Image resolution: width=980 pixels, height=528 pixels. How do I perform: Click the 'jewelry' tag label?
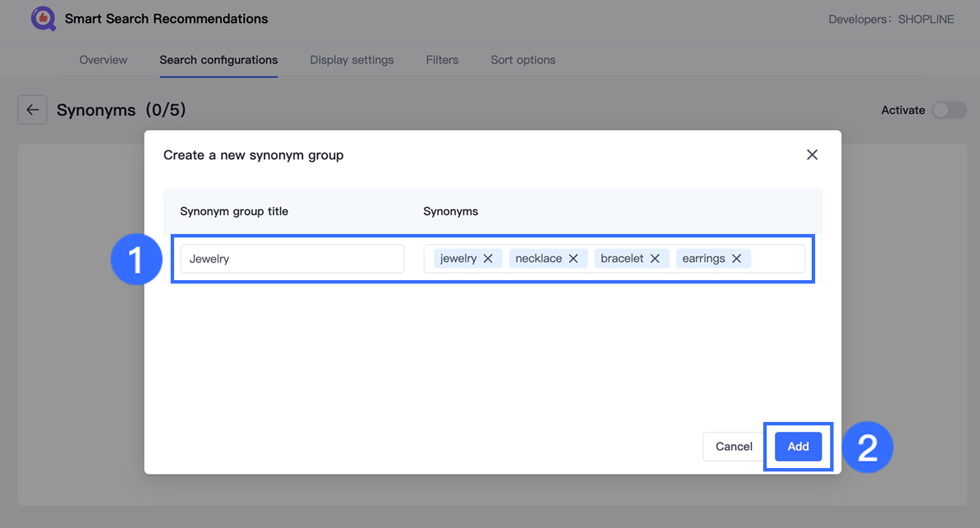[x=458, y=259]
